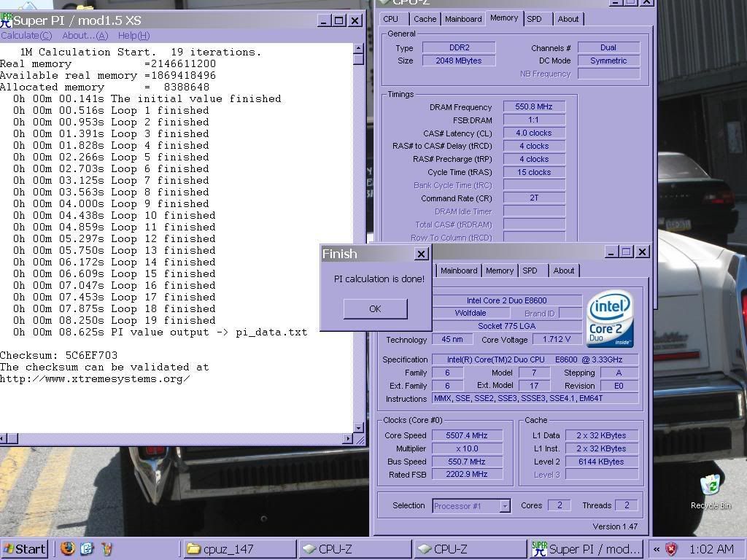Close the Finish dialog with X button
The image size is (747, 560).
[421, 254]
